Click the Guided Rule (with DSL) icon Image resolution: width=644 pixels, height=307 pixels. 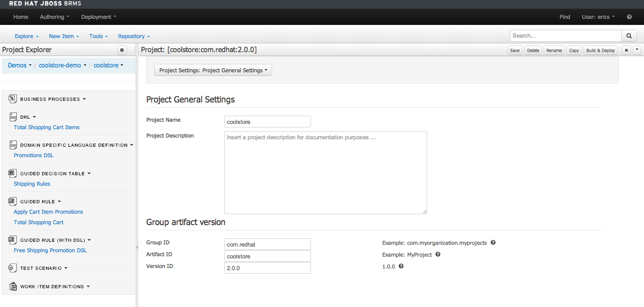pyautogui.click(x=13, y=240)
